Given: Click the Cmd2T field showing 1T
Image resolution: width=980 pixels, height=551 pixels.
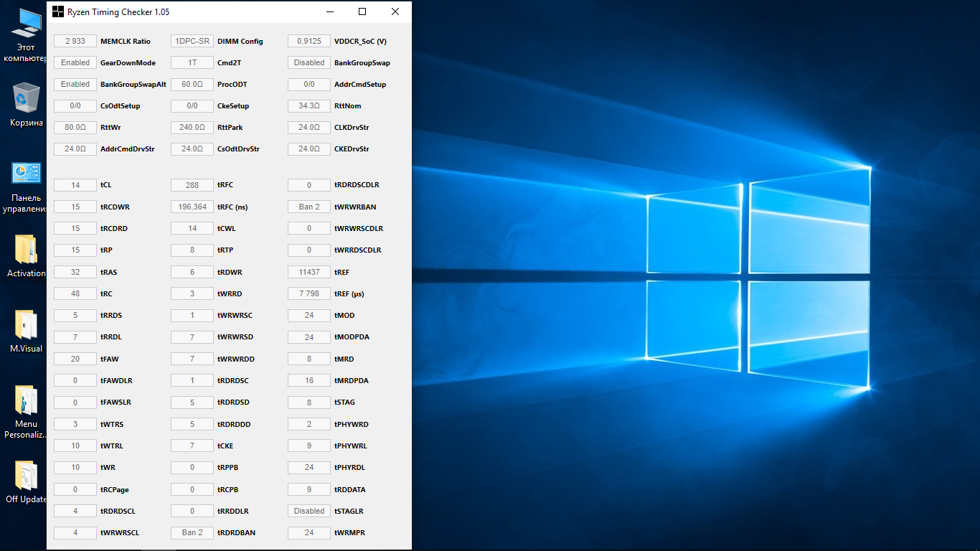Looking at the screenshot, I should (x=192, y=63).
